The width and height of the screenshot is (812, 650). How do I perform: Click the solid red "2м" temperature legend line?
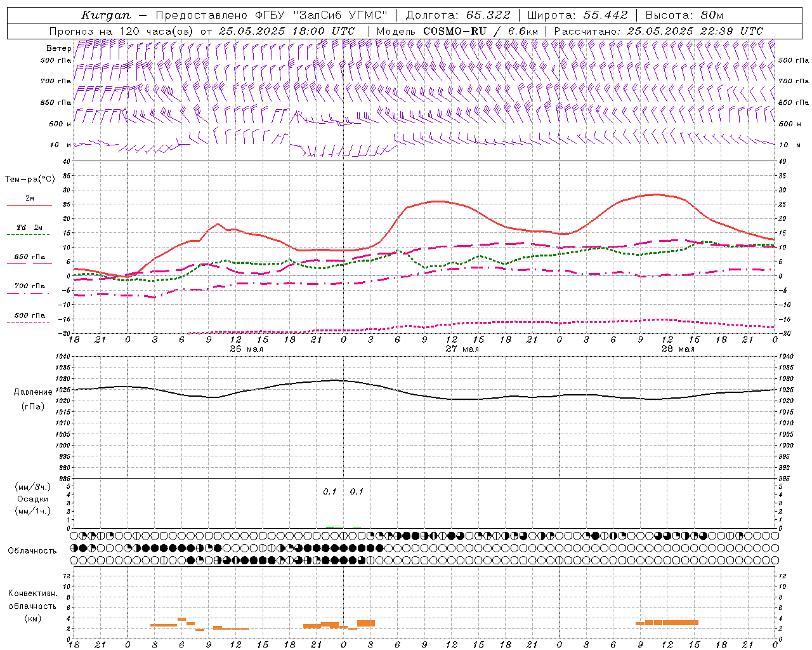29,205
